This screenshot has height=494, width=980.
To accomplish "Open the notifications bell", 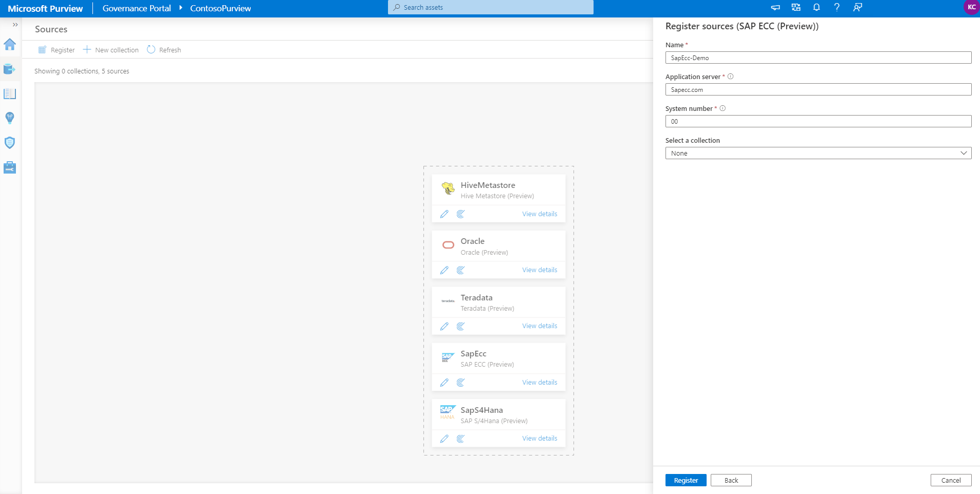I will click(817, 7).
